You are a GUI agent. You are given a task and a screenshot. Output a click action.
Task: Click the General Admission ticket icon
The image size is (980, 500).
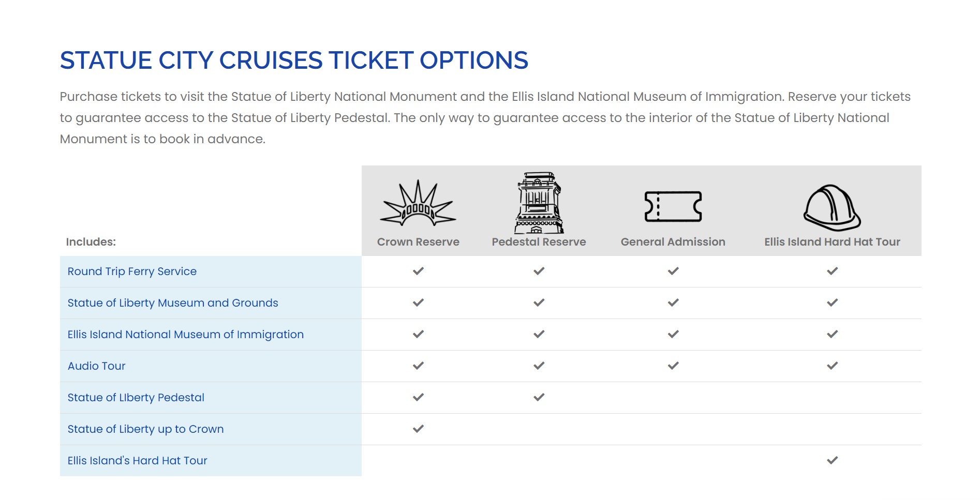(673, 206)
